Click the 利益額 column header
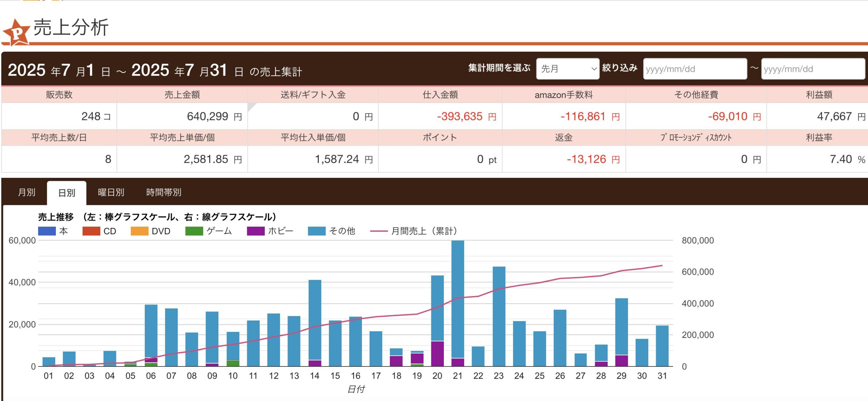 click(x=818, y=95)
